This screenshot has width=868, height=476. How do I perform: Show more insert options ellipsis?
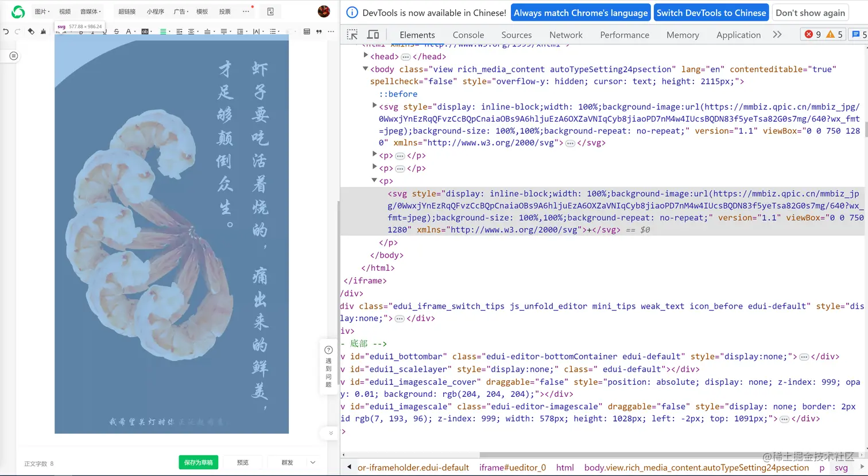coord(246,11)
